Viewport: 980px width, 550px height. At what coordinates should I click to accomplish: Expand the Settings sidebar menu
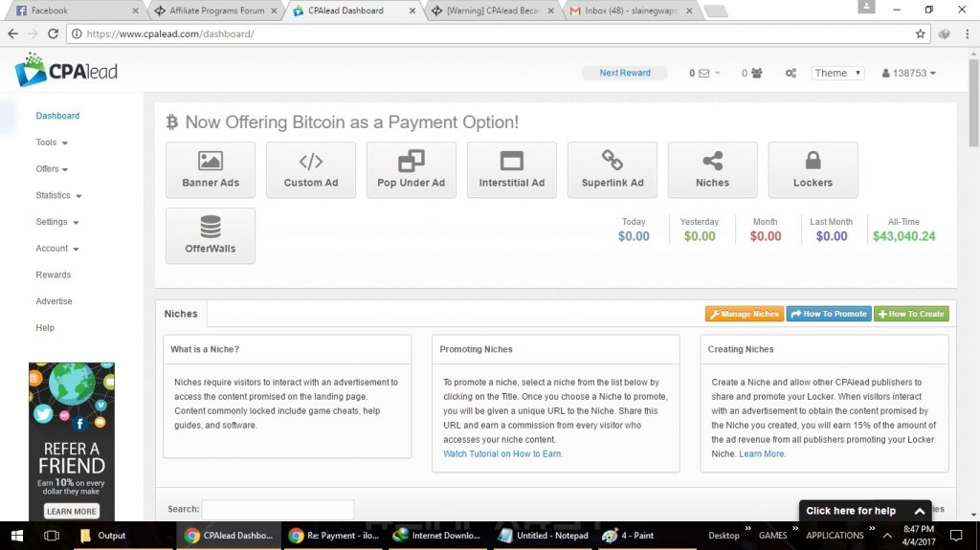pos(57,222)
